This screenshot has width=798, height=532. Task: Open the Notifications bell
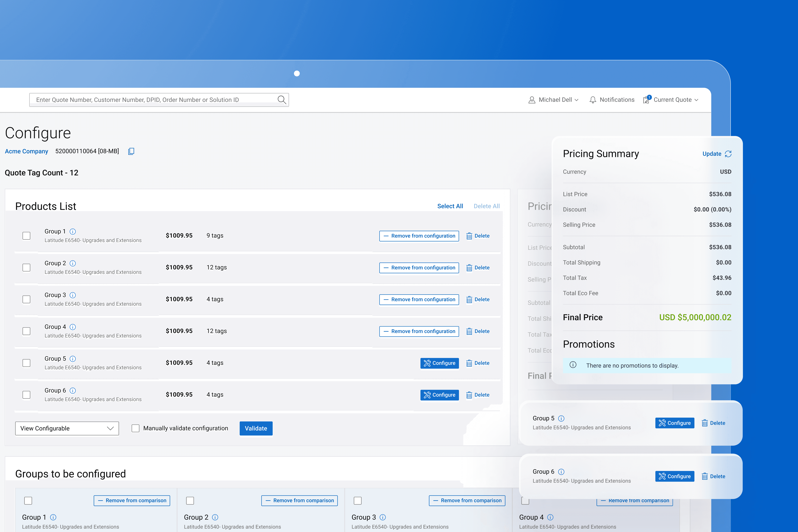point(593,100)
